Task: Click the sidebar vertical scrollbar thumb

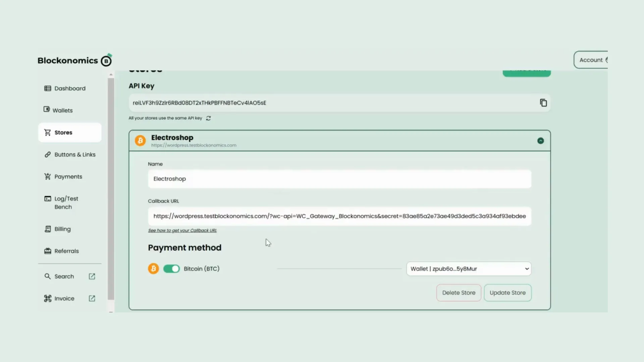Action: click(111, 189)
